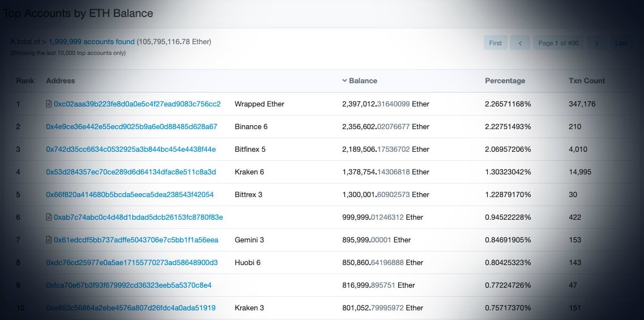
Task: Click the Page 1 of 400 indicator
Action: tap(558, 43)
